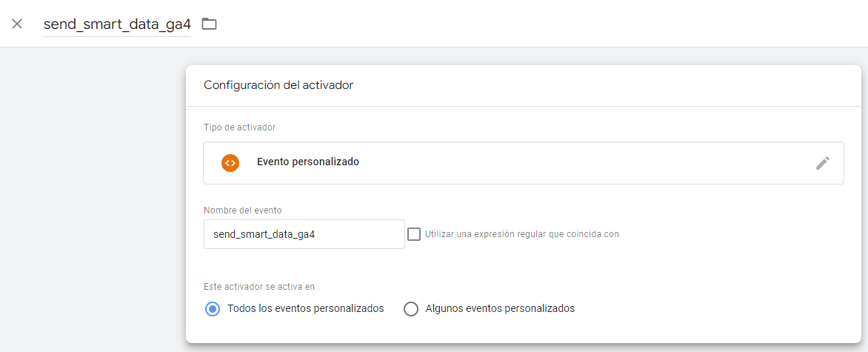
Task: Click the Nombre del evento input field
Action: tap(304, 234)
